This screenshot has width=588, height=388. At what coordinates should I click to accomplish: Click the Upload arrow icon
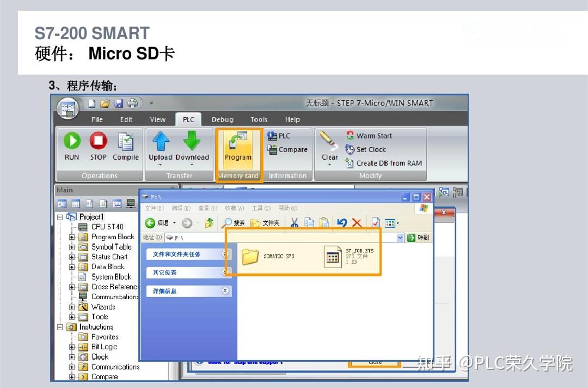point(161,141)
